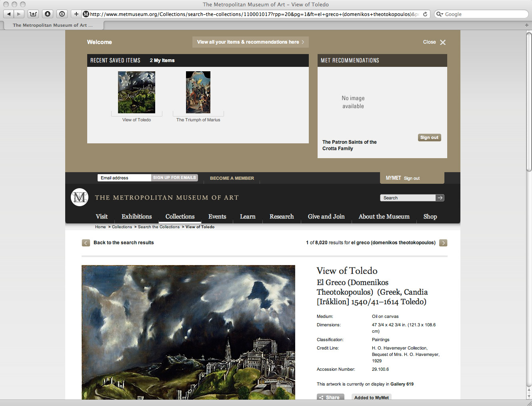Image resolution: width=532 pixels, height=406 pixels.
Task: Click the View of Toledo caption link
Action: 136,120
